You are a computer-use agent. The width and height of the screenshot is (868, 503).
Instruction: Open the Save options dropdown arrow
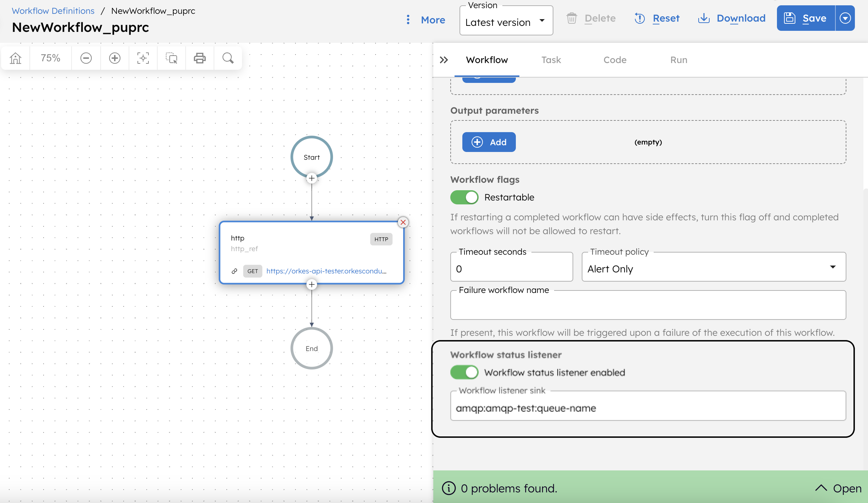pyautogui.click(x=845, y=18)
